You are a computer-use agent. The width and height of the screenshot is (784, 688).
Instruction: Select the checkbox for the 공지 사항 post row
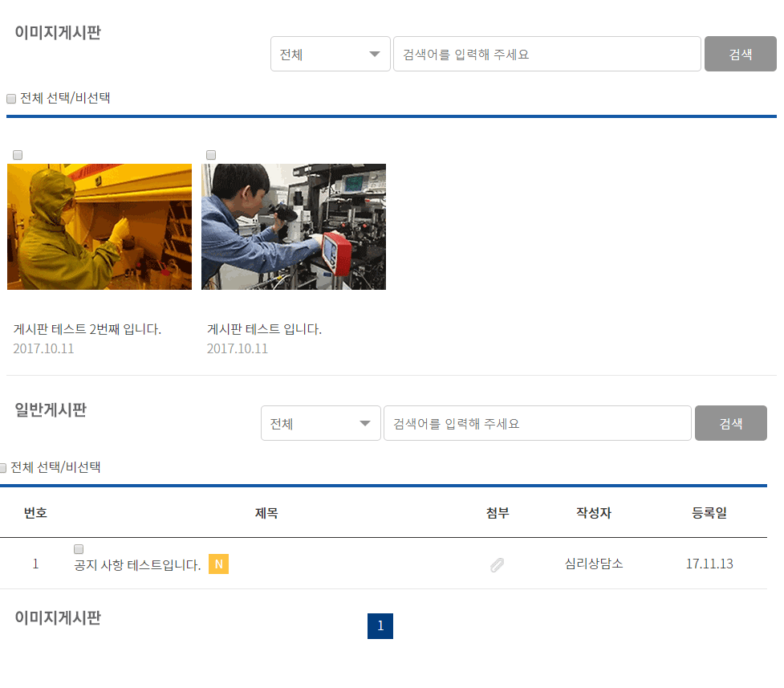(x=79, y=549)
